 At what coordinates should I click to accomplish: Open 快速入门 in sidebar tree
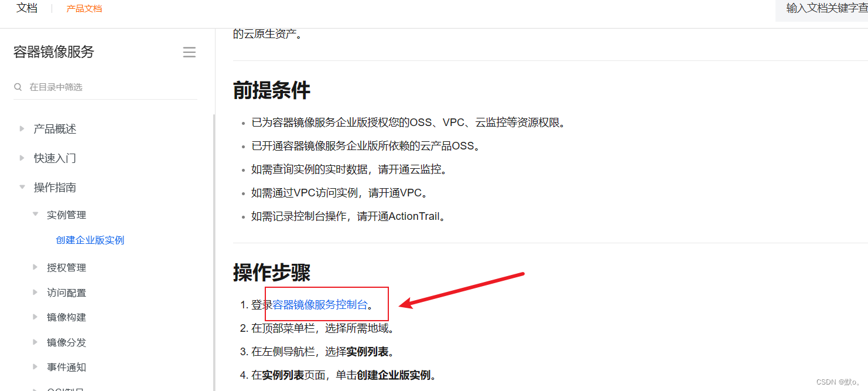click(55, 158)
